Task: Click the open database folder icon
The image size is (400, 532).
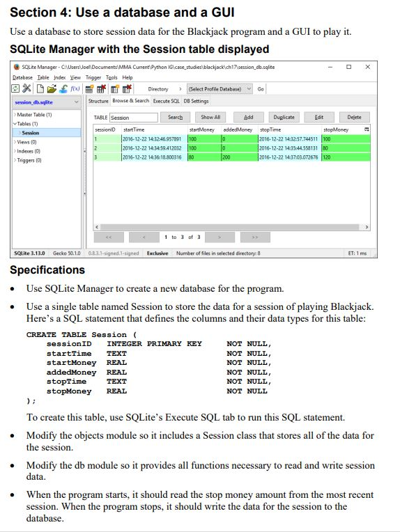Action: pyautogui.click(x=52, y=89)
